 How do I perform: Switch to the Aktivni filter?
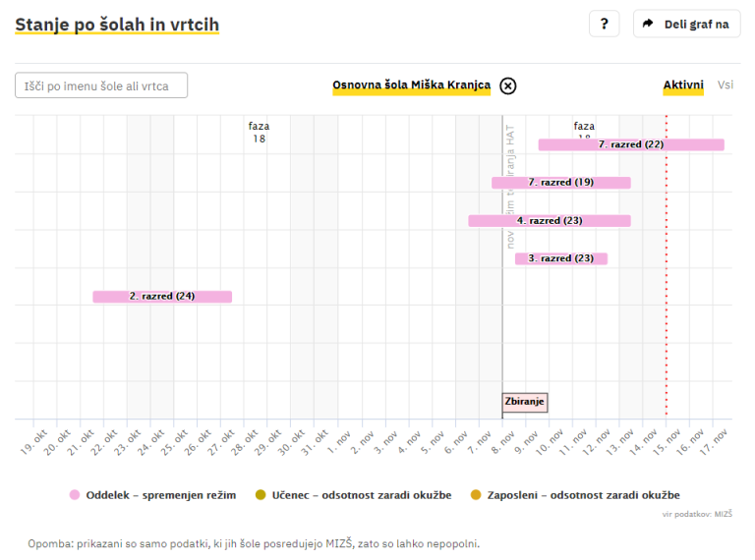click(x=683, y=85)
